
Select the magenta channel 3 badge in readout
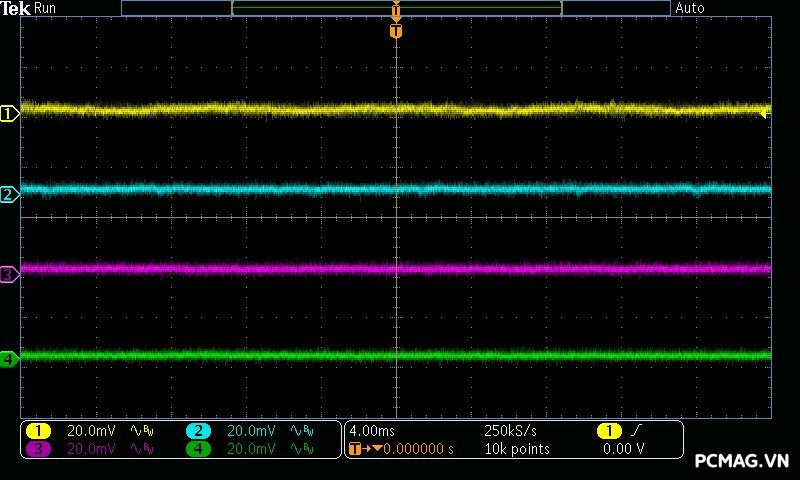tap(38, 449)
